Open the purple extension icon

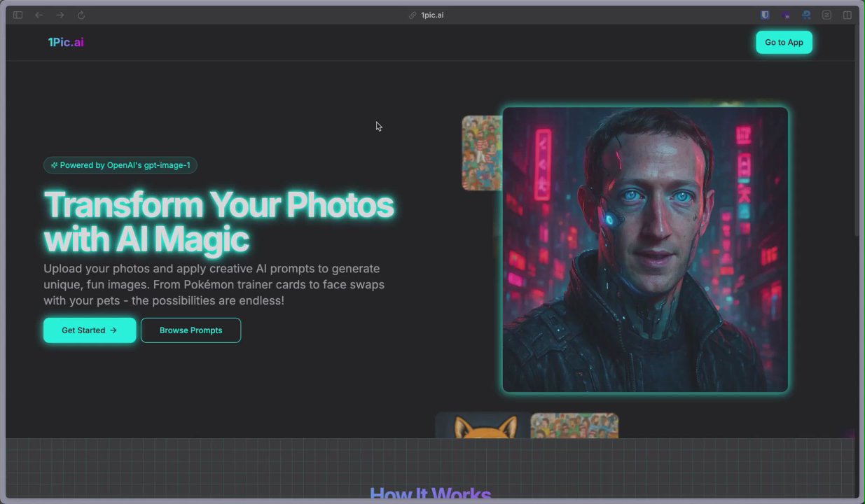787,15
